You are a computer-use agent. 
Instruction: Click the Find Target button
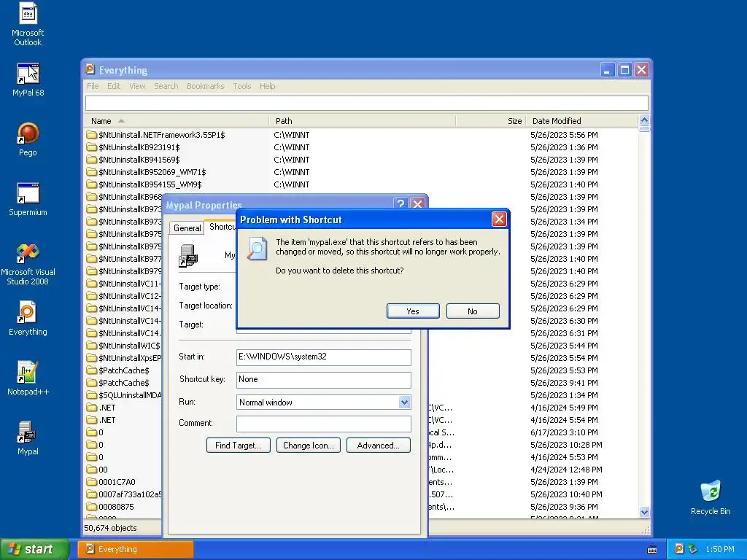tap(239, 446)
